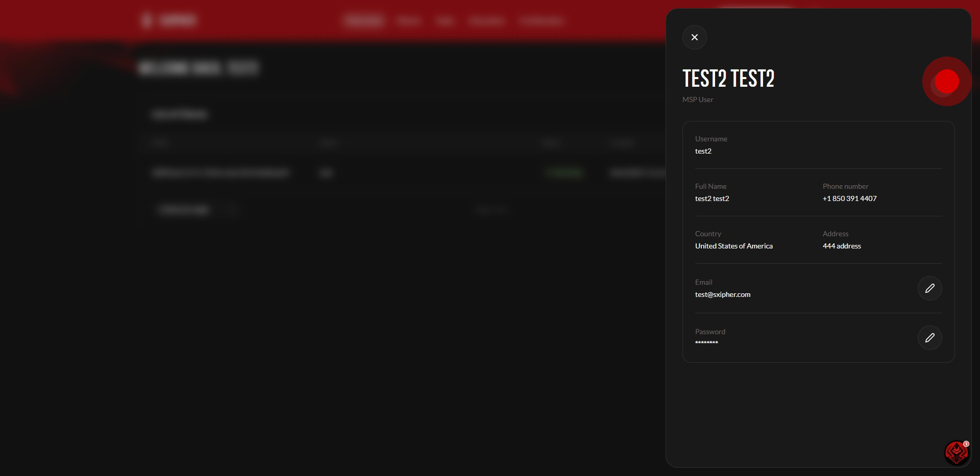Image resolution: width=980 pixels, height=476 pixels.
Task: Click the green status badge in the table
Action: (x=564, y=173)
